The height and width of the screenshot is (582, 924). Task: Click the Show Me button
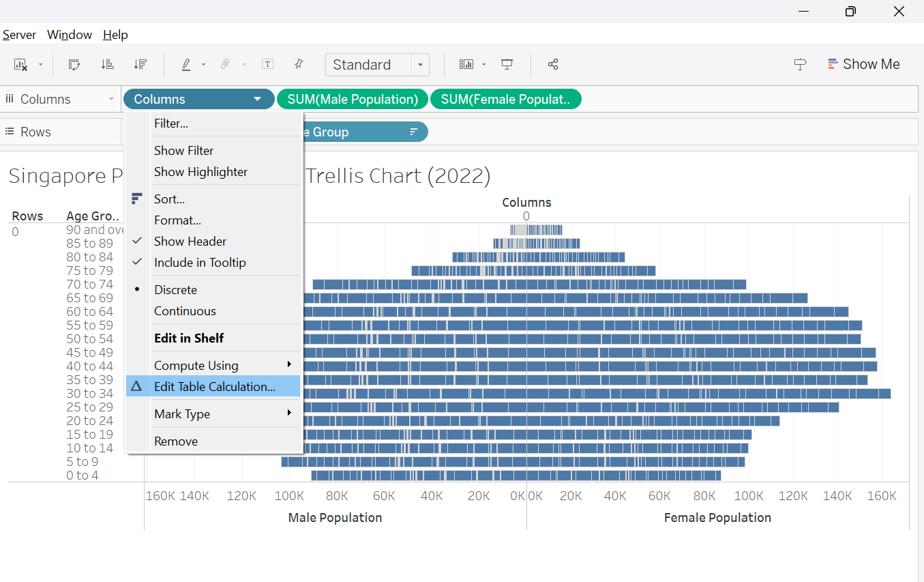point(864,64)
